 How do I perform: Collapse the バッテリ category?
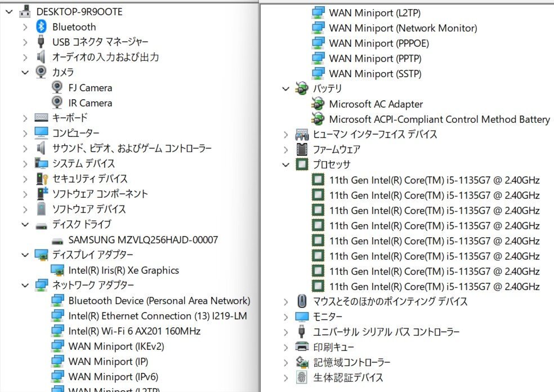(286, 89)
